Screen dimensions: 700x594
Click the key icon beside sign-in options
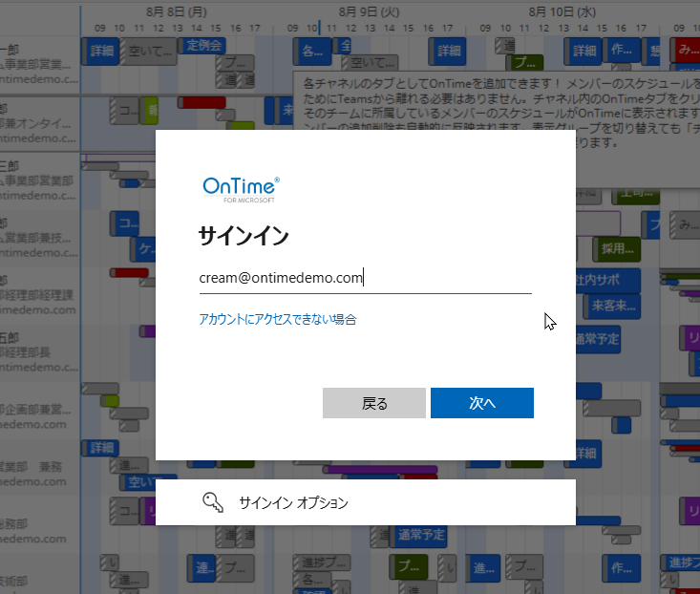click(x=213, y=502)
